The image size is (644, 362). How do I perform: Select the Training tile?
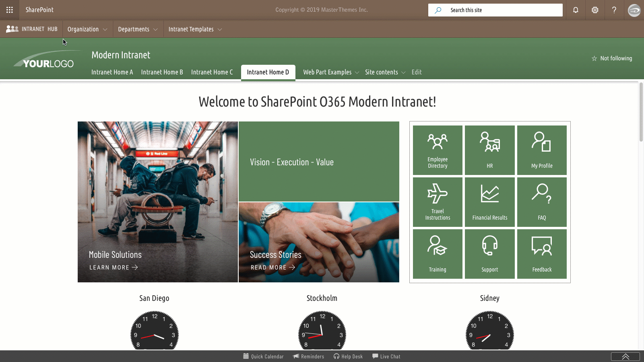click(x=437, y=253)
